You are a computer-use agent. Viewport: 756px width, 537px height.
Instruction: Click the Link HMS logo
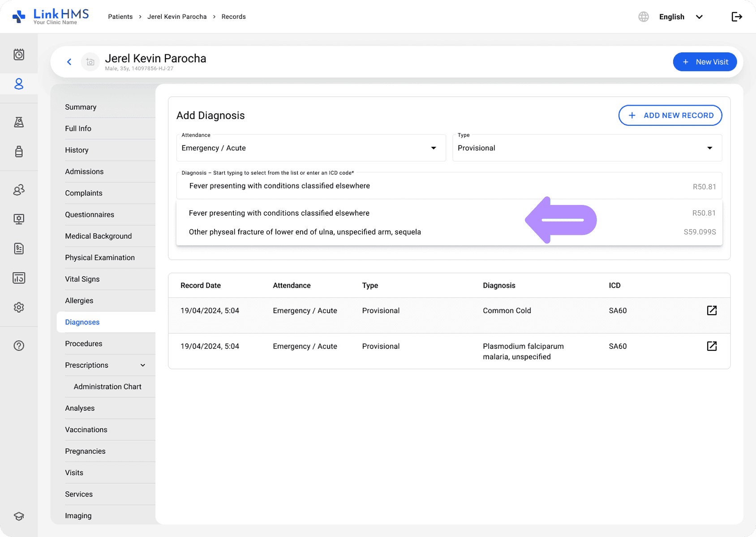click(x=50, y=17)
